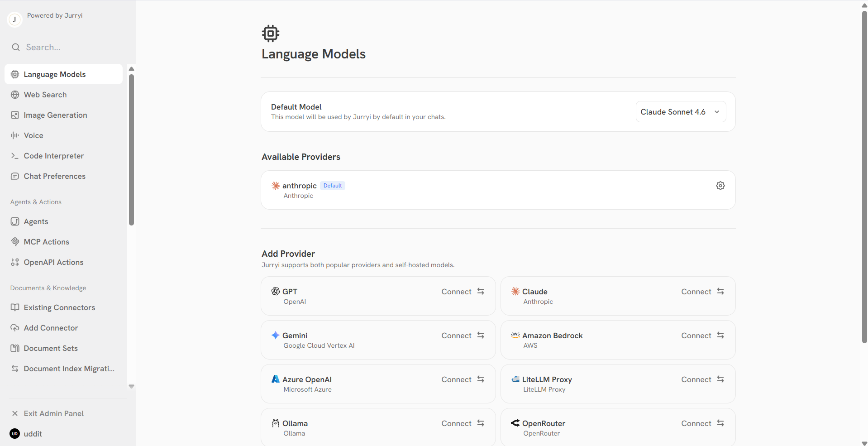Click the uddit user avatar icon

coord(15,434)
